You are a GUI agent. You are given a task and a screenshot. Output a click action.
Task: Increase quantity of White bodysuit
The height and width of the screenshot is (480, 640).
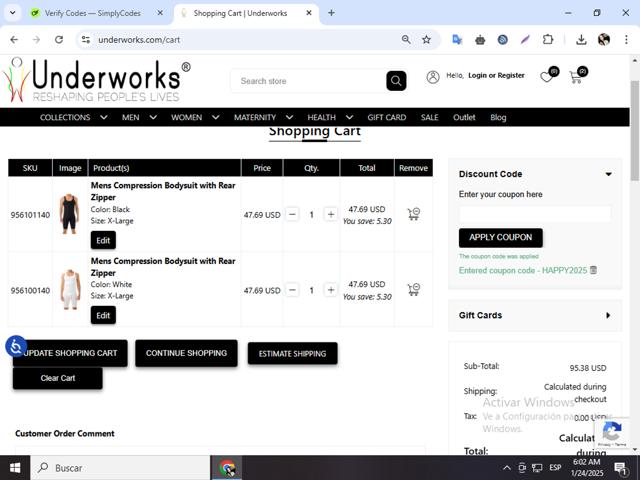tap(331, 290)
